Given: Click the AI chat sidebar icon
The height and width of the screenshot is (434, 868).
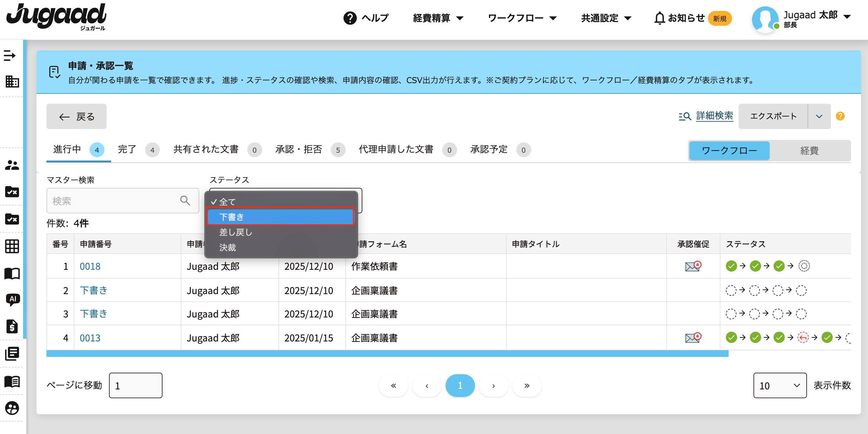Looking at the screenshot, I should click(13, 299).
